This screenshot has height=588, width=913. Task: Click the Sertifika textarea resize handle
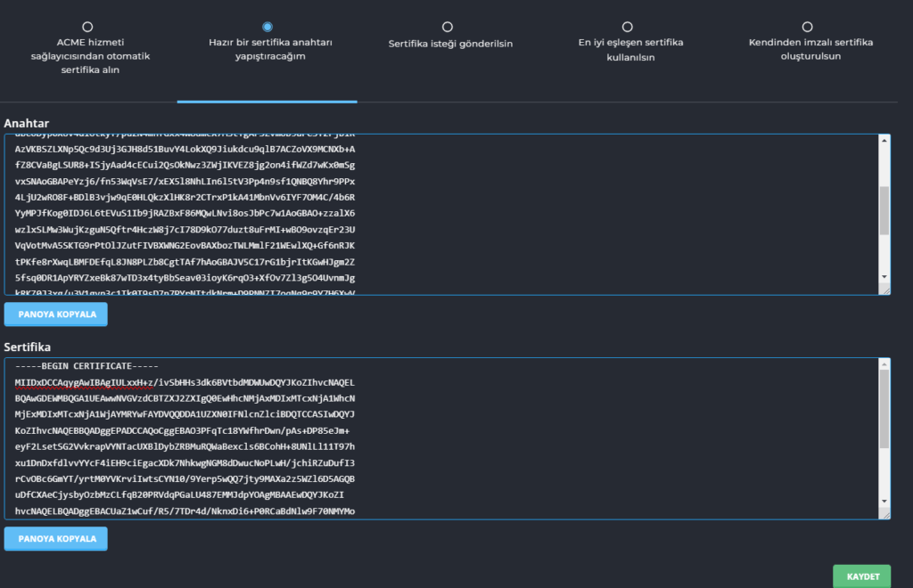884,514
